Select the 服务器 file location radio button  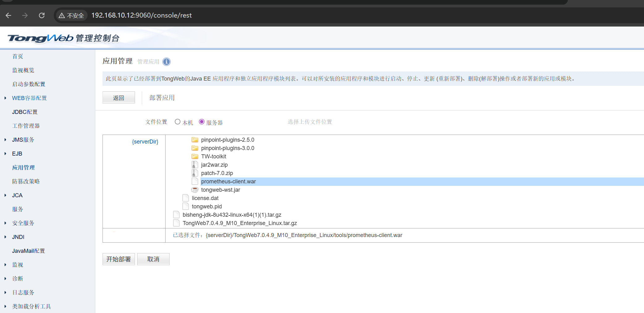pyautogui.click(x=202, y=122)
